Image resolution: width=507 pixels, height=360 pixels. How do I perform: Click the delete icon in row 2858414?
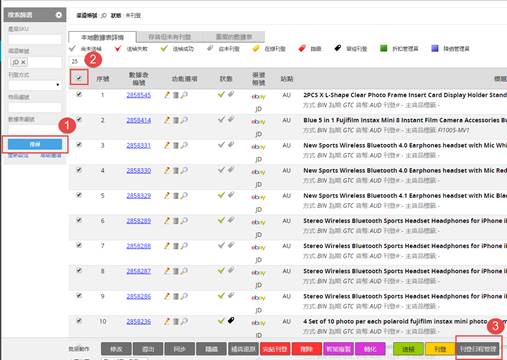[x=176, y=120]
